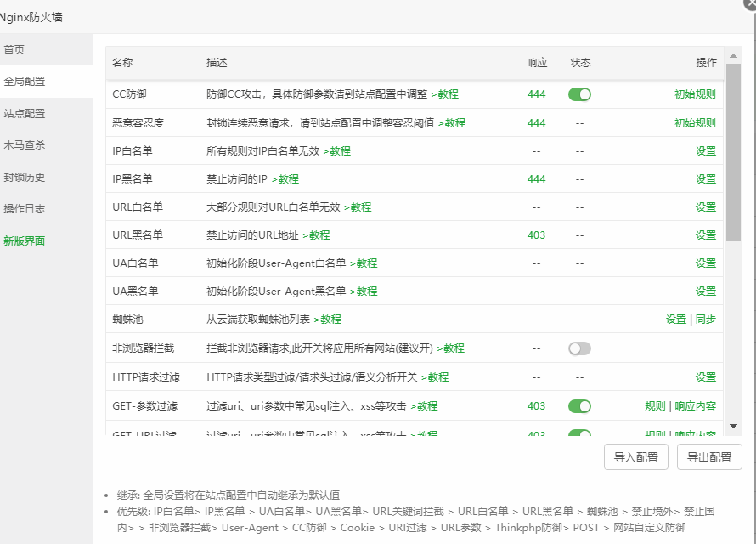The image size is (756, 544).
Task: Open the 教程 link for CC防御
Action: 445,94
